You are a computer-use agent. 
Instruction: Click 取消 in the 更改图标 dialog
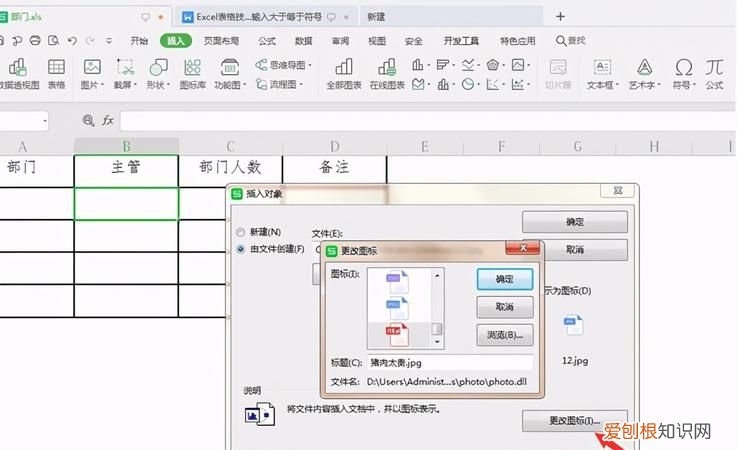coord(505,307)
